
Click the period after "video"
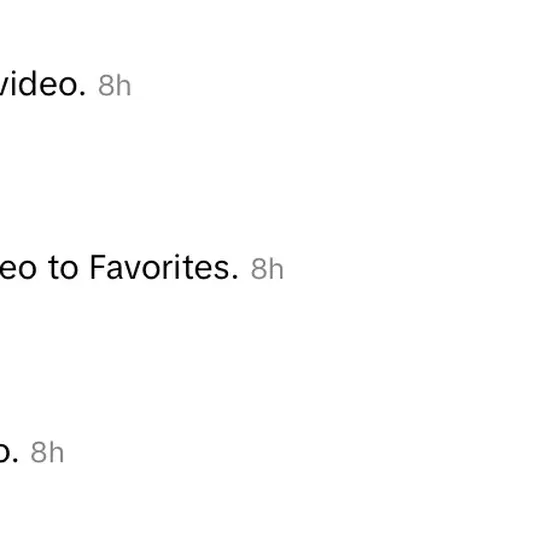[x=82, y=94]
